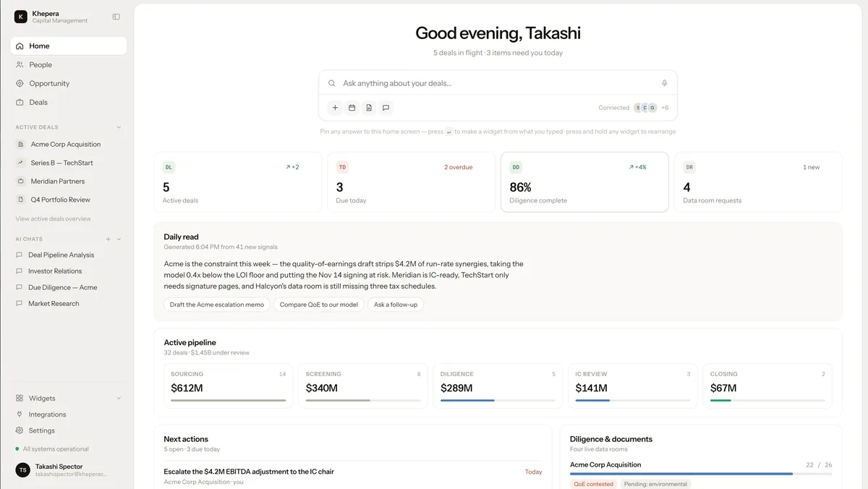Click the plug icon beside Integrations
Screen dimensions: 868x489
pyautogui.click(x=20, y=414)
